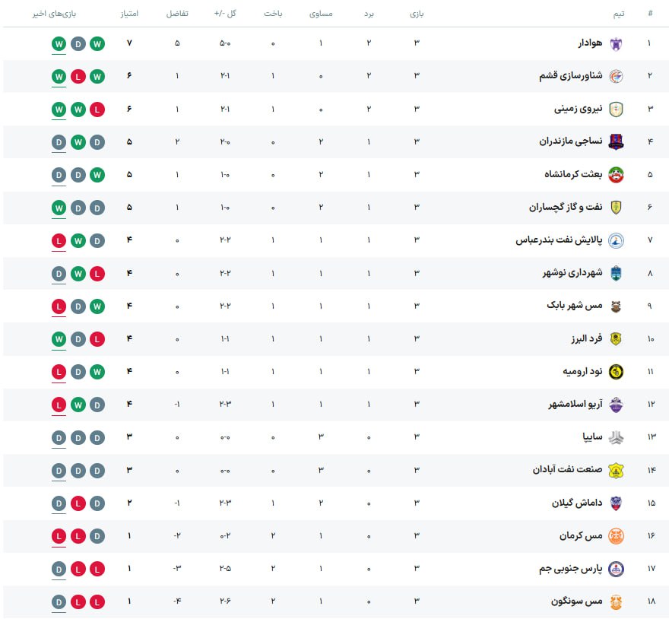
Task: Open the داماش گیلان team link
Action: 577,503
